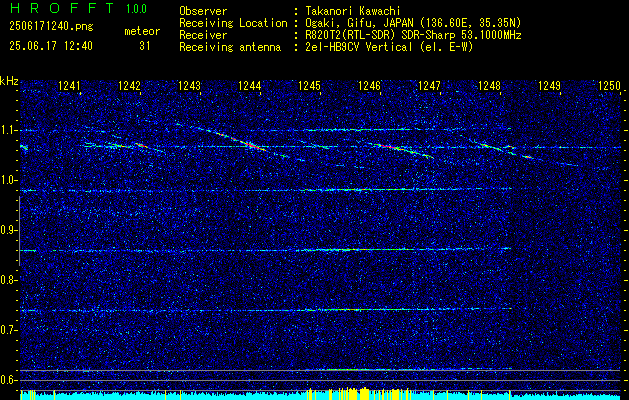The image size is (629, 400).
Task: Click the HROFFT title text
Action: pos(61,8)
